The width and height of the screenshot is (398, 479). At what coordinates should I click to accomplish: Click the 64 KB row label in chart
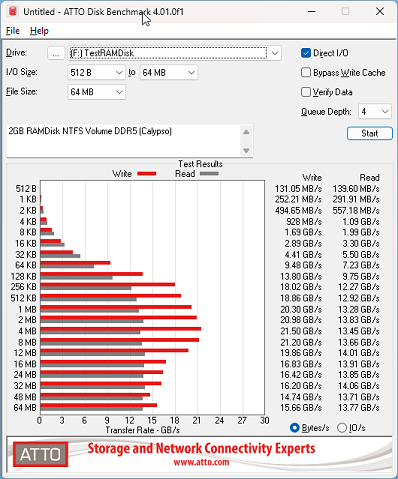click(x=26, y=265)
